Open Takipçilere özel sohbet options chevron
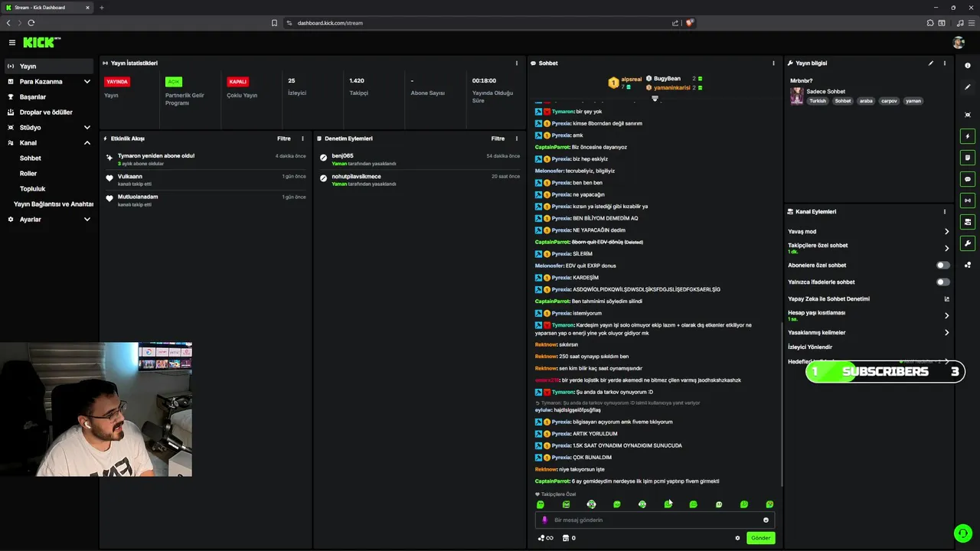 (946, 249)
